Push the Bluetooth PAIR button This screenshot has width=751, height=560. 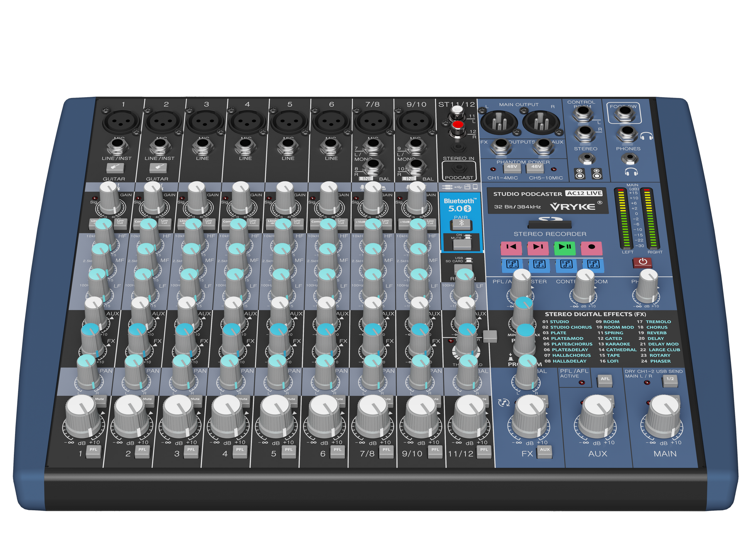(x=461, y=224)
